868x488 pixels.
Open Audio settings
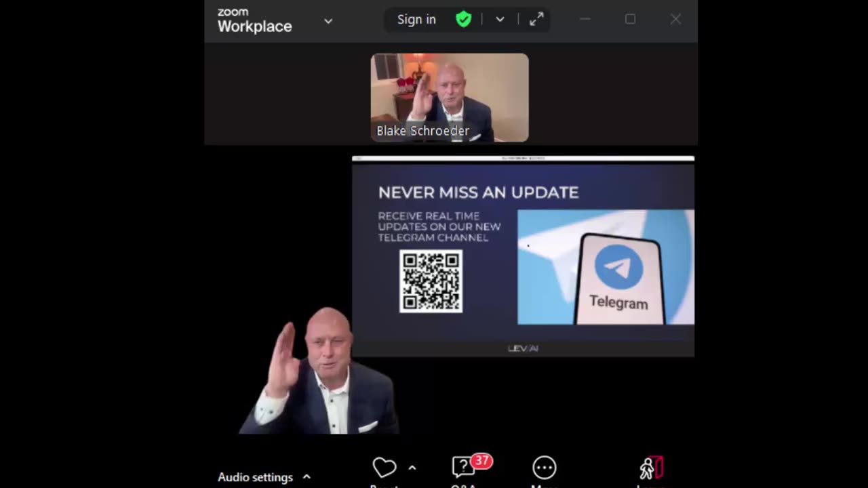(x=256, y=477)
